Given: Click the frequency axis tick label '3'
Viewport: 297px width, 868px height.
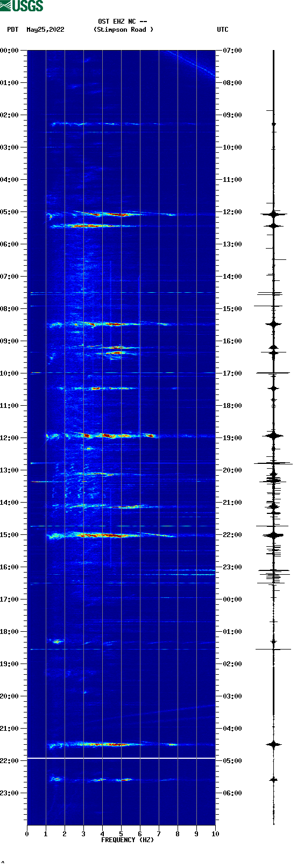Looking at the screenshot, I should (83, 834).
